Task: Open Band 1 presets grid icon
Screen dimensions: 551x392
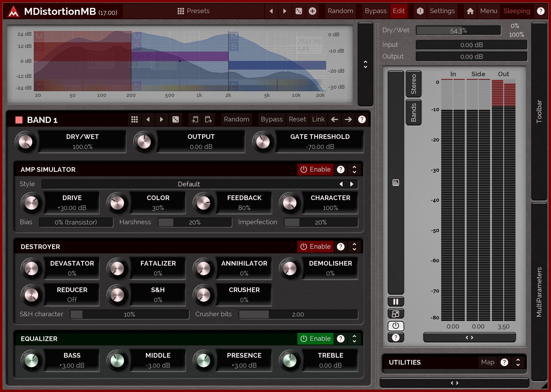Action: point(135,119)
